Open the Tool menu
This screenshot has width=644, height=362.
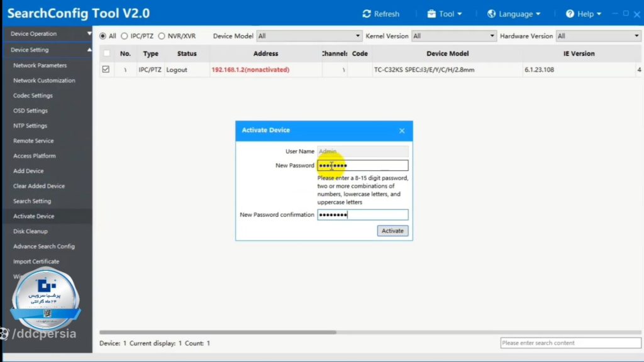(445, 14)
